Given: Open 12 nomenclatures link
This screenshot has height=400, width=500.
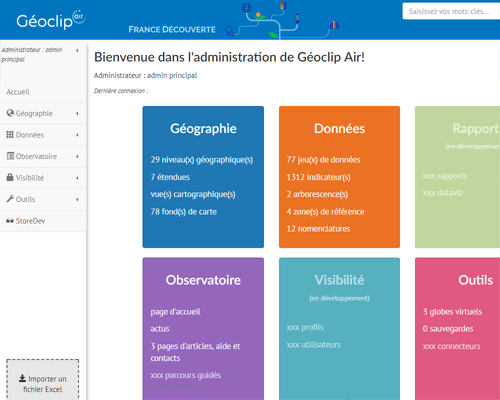Looking at the screenshot, I should pyautogui.click(x=318, y=229).
